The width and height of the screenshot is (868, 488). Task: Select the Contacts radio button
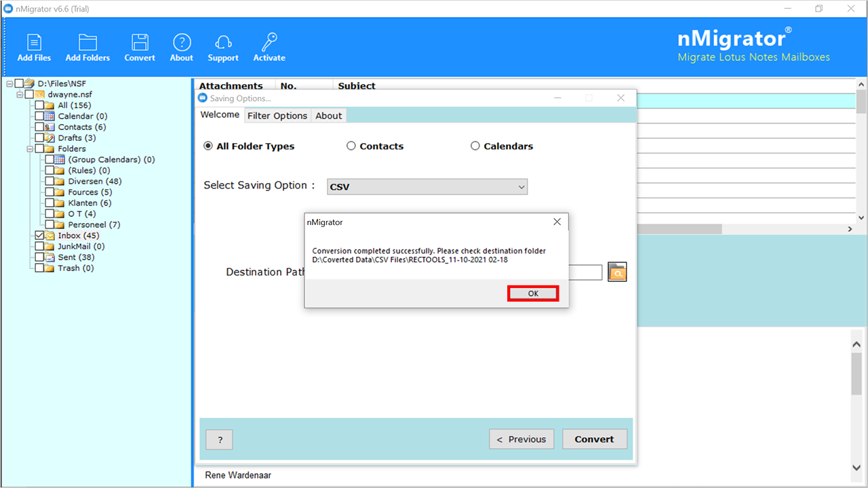(351, 146)
